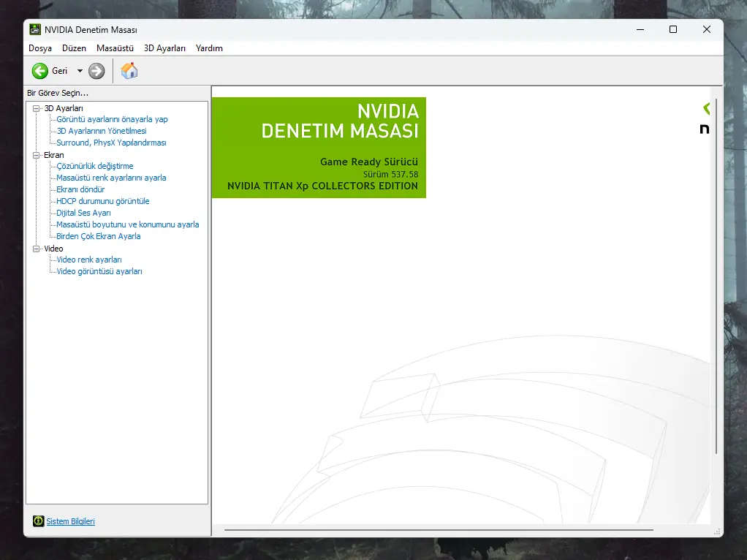The width and height of the screenshot is (747, 560).
Task: Select Görüntü ayarlarını önayarla yap
Action: pos(112,119)
